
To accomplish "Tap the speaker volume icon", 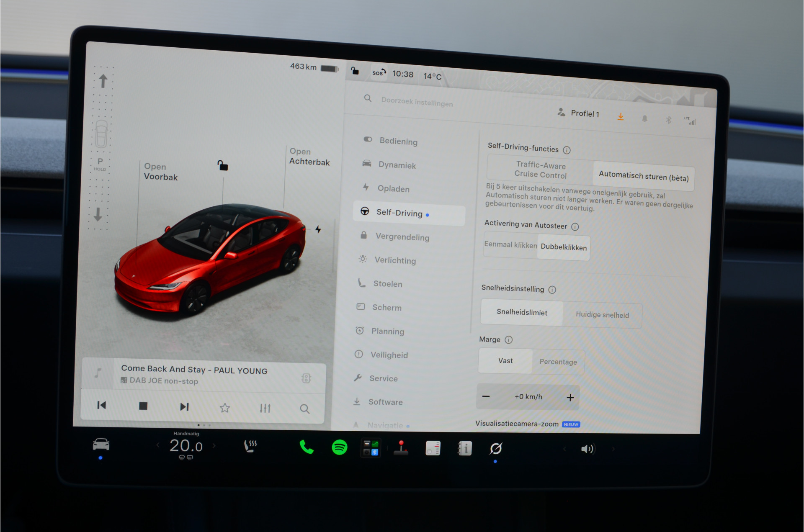I will (x=588, y=449).
